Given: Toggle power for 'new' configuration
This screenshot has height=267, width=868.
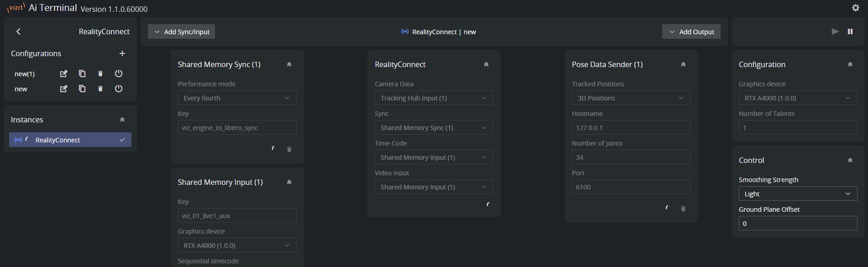Looking at the screenshot, I should coord(119,89).
